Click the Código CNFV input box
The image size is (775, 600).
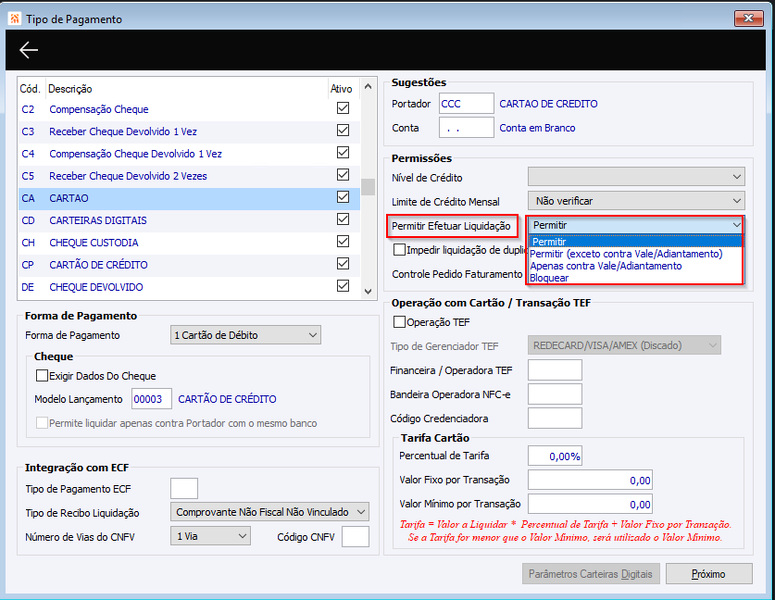pos(355,537)
